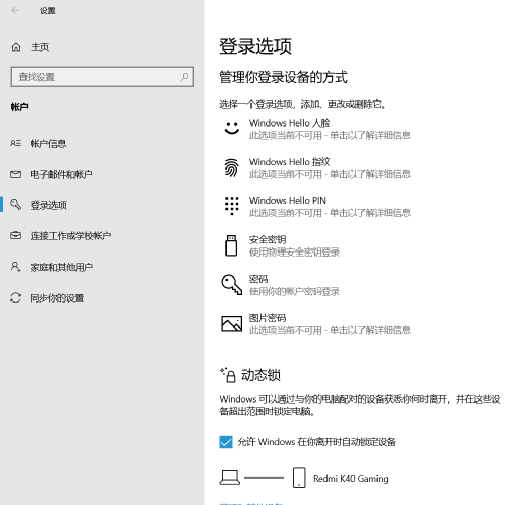Image resolution: width=522 pixels, height=505 pixels.
Task: Click the password key icon
Action: (232, 285)
